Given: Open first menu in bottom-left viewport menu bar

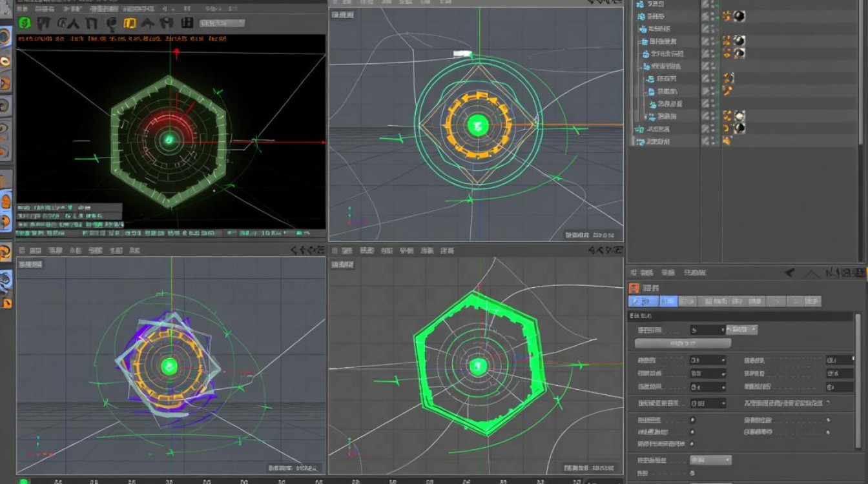Looking at the screenshot, I should [22, 250].
